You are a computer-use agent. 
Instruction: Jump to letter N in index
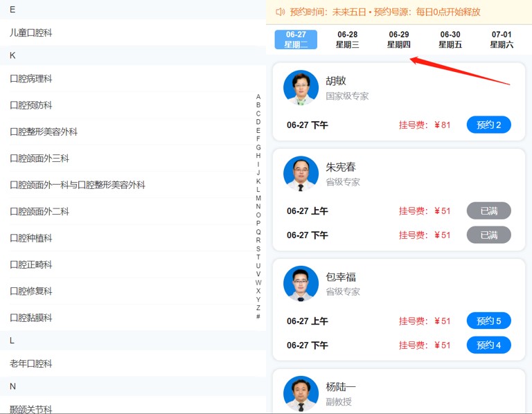pos(258,206)
